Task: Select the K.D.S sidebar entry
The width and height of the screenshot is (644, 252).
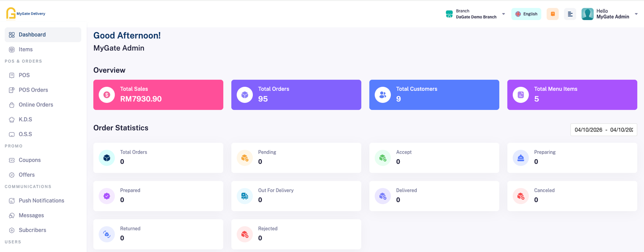Action: 25,119
